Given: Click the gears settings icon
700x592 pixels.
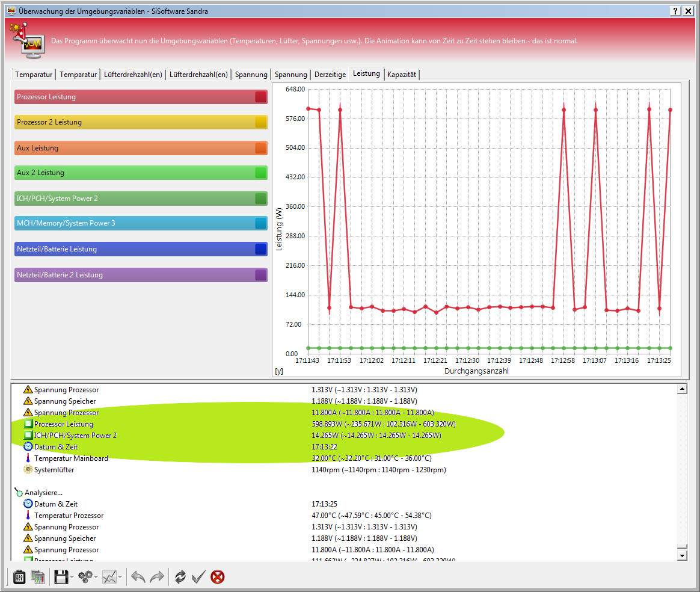Looking at the screenshot, I should pos(85,577).
